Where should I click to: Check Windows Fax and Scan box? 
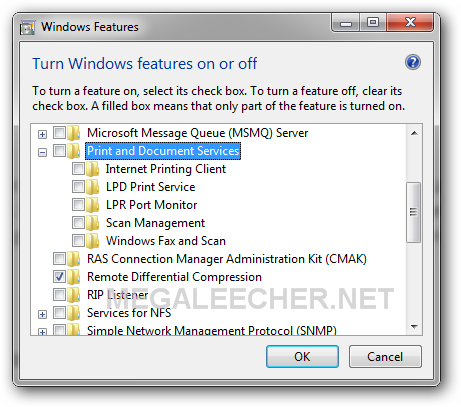(79, 240)
